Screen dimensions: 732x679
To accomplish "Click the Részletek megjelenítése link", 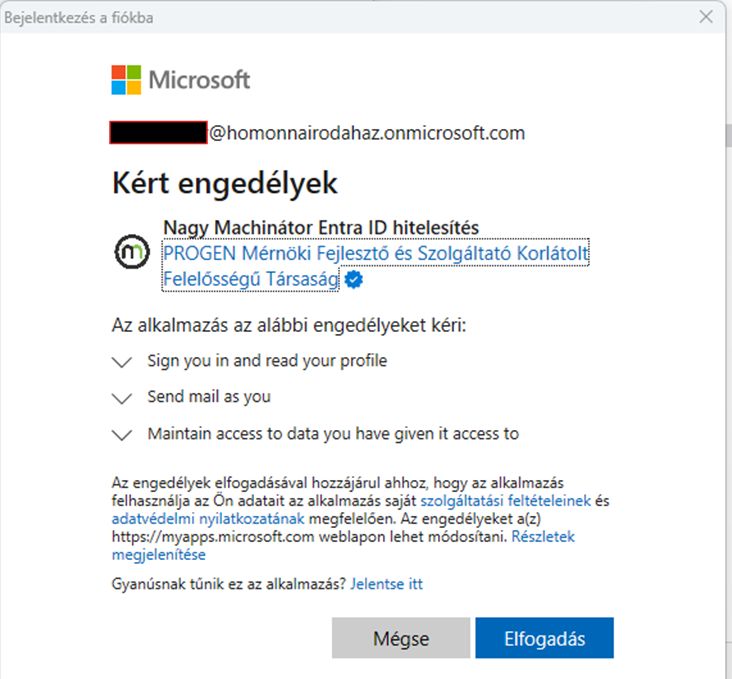I will click(x=158, y=555).
